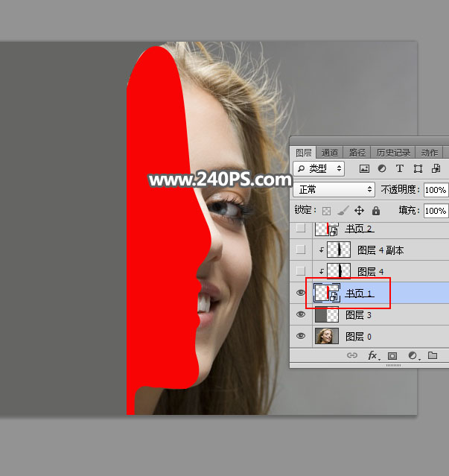The height and width of the screenshot is (476, 449).
Task: Click the panel bottom resize grip
Action: point(393,365)
